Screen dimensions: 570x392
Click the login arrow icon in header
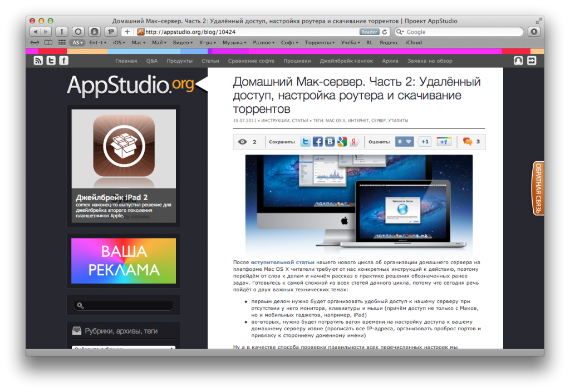coord(532,61)
